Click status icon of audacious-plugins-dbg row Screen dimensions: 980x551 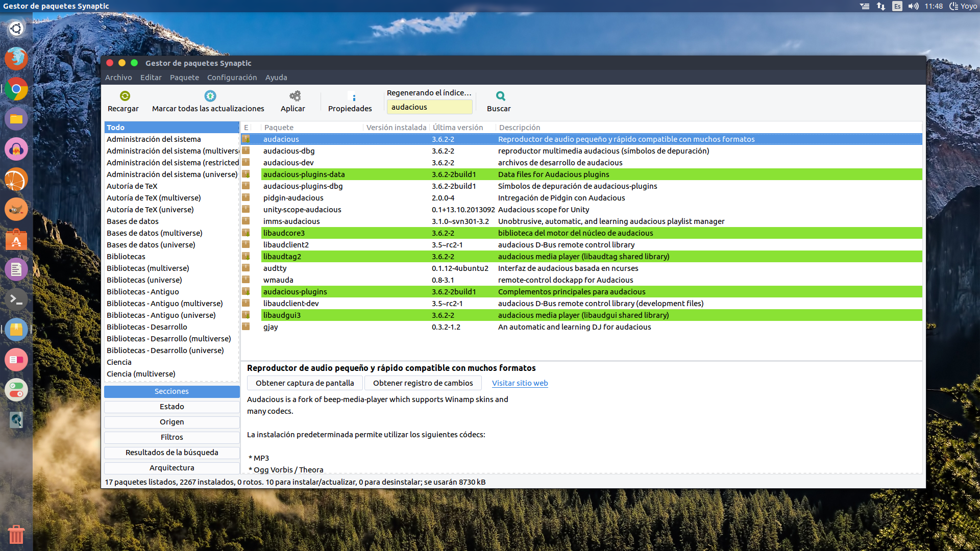point(246,186)
